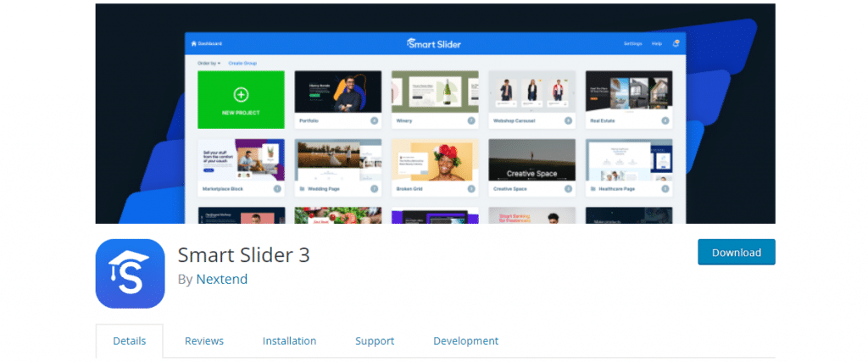Click the New Project plus icon

coord(241,94)
